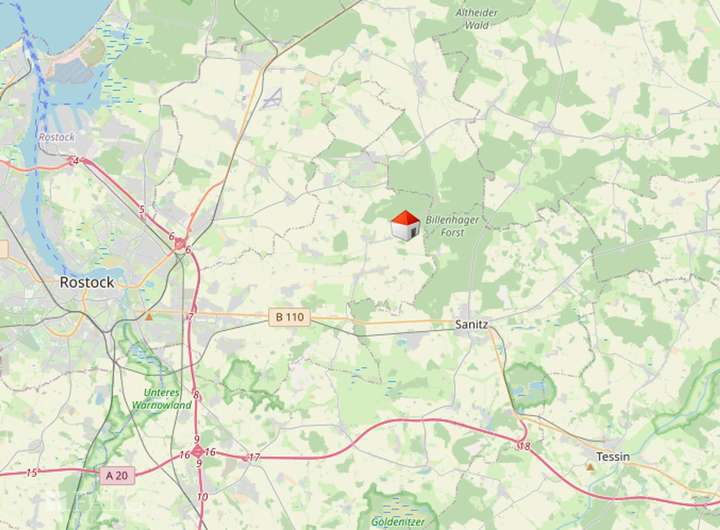This screenshot has height=530, width=720.
Task: Click the Tessin town label
Action: coord(613,457)
